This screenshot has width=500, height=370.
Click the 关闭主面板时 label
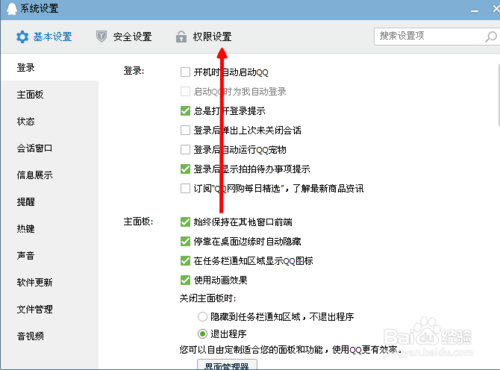pyautogui.click(x=208, y=298)
